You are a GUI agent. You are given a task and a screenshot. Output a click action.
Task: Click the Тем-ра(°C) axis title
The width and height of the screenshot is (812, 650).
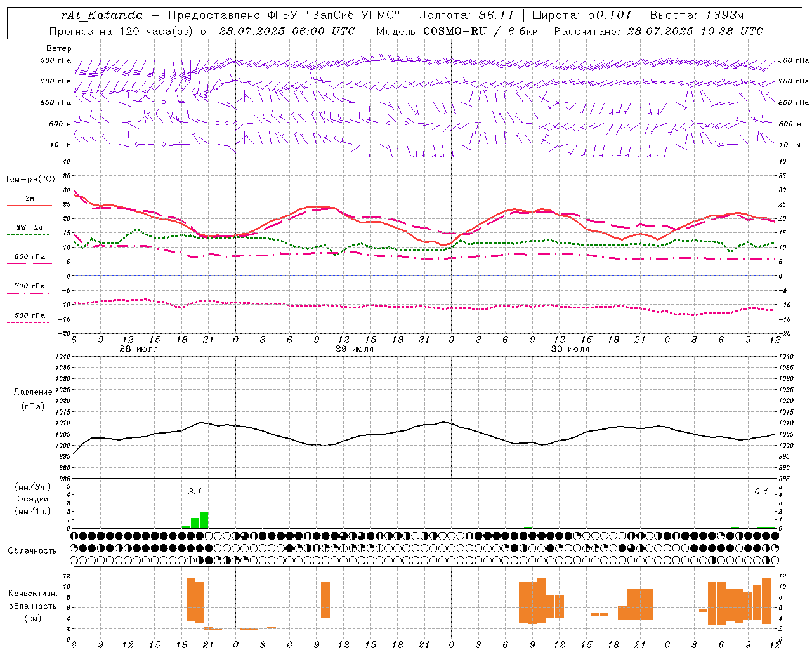[x=30, y=180]
